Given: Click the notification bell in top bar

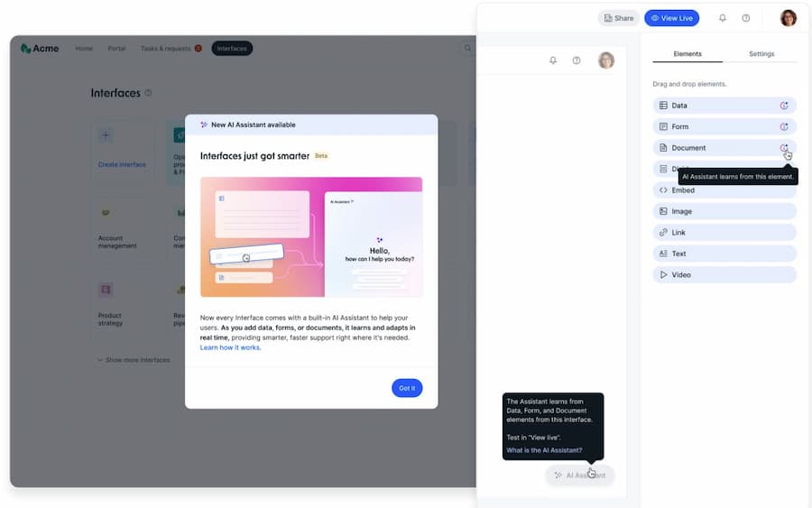Looking at the screenshot, I should (722, 18).
